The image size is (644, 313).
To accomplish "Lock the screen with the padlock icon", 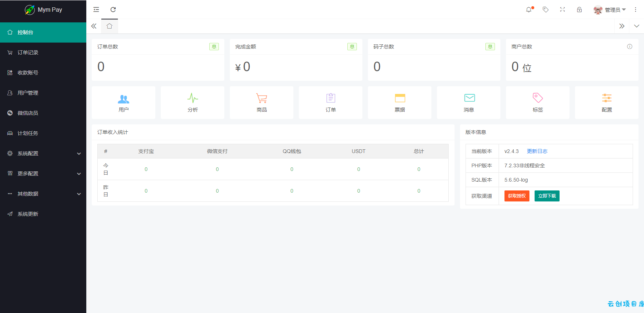I will (x=579, y=10).
